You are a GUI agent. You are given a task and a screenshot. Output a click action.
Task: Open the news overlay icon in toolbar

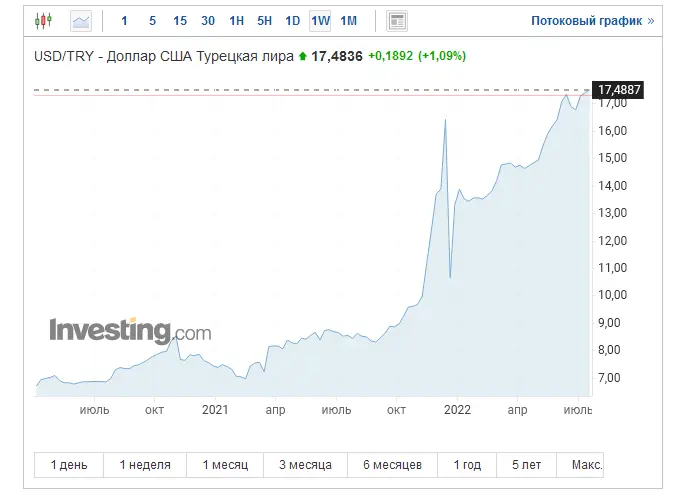(397, 21)
